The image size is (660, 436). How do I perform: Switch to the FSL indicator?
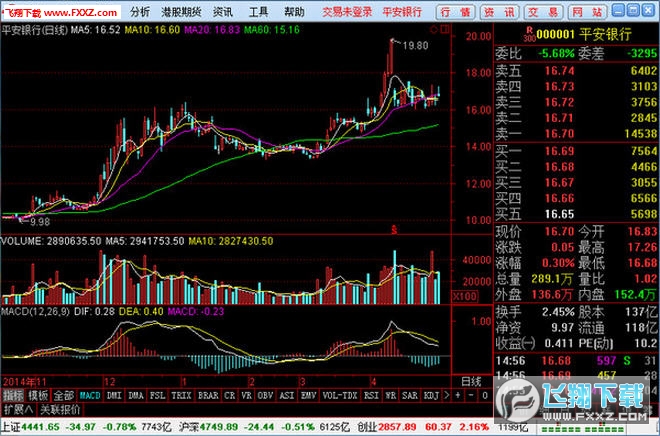pyautogui.click(x=158, y=396)
